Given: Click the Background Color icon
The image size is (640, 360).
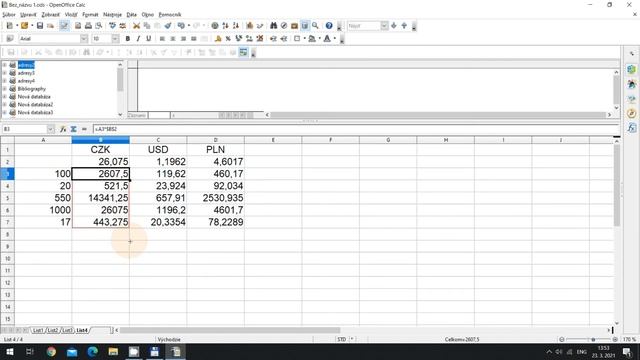Looking at the screenshot, I should click(x=312, y=38).
